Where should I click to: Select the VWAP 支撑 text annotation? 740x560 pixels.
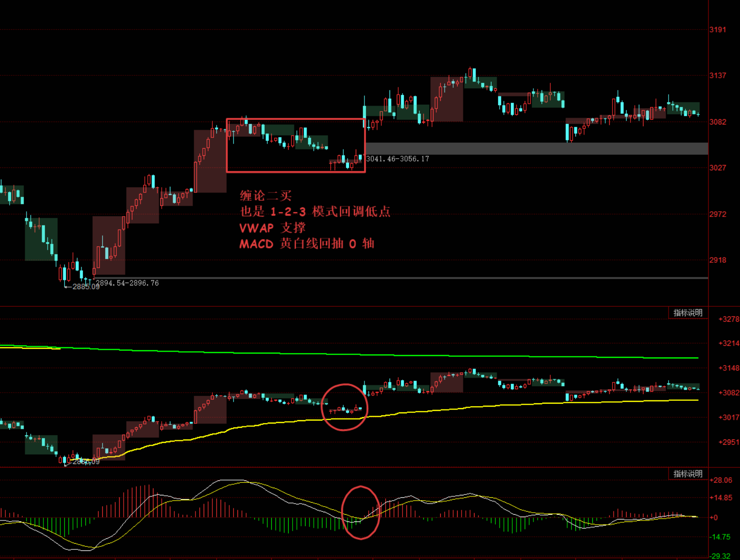pyautogui.click(x=272, y=228)
